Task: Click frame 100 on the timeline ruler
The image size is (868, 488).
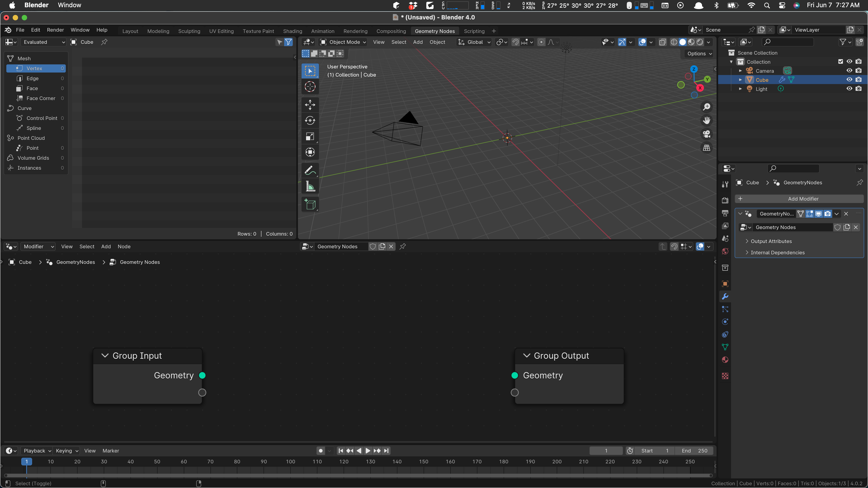Action: [x=290, y=462]
